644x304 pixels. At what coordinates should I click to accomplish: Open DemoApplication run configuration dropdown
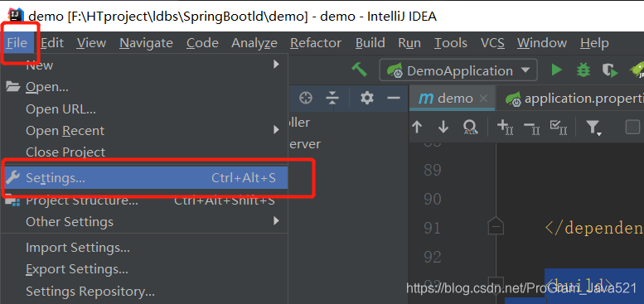click(458, 70)
